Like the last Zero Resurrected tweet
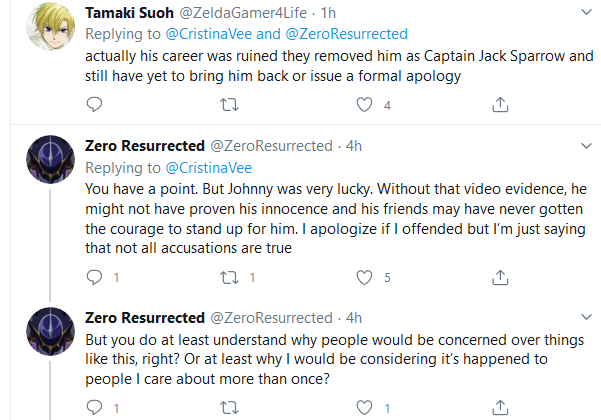Viewport: 601px width, 420px height. tap(364, 408)
